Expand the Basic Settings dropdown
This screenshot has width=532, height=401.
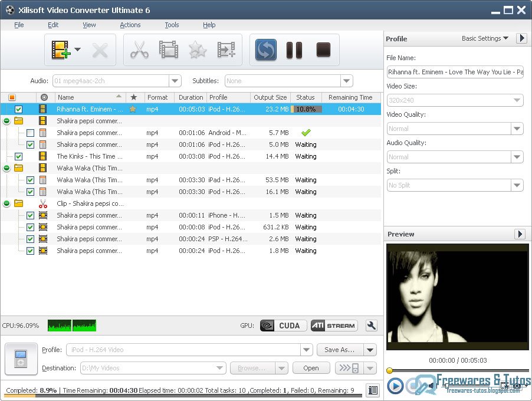coord(485,38)
